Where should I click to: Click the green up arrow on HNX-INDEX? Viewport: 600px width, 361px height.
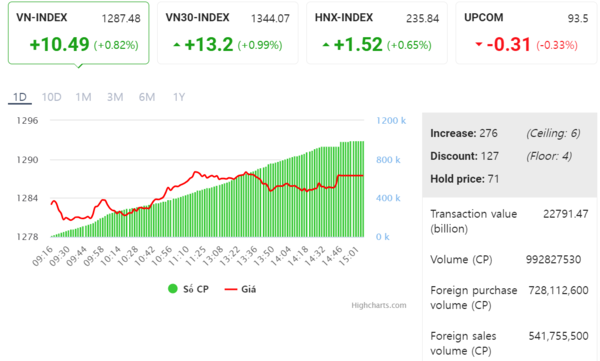pyautogui.click(x=326, y=45)
